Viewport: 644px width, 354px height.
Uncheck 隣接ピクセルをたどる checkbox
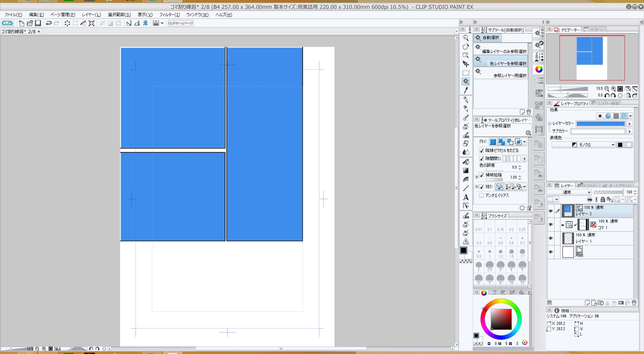pos(482,151)
